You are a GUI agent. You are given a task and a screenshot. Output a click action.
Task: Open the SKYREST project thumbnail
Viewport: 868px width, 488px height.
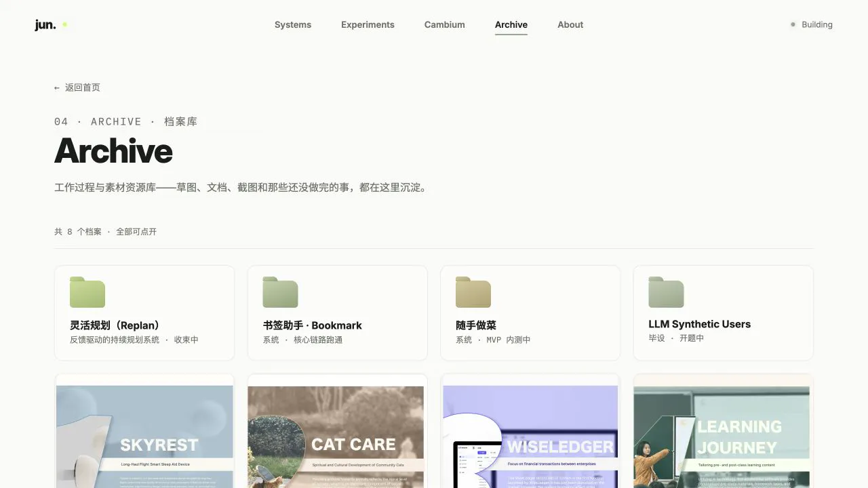tap(144, 431)
